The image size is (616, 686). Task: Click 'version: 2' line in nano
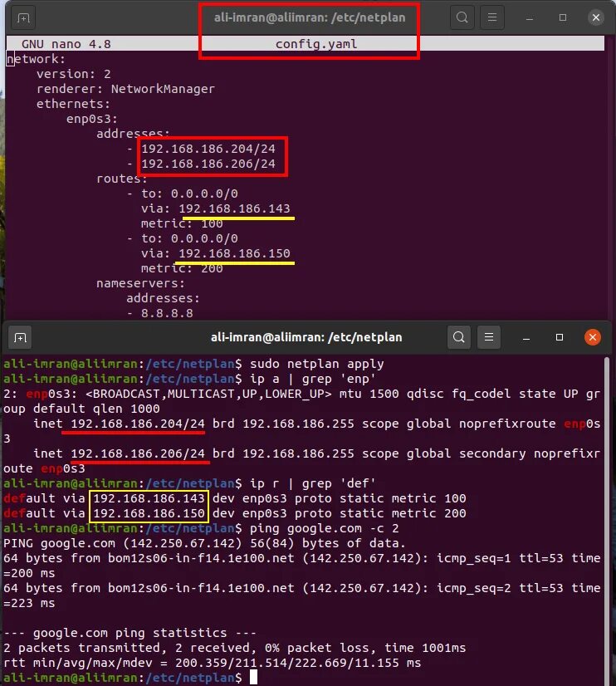(73, 74)
